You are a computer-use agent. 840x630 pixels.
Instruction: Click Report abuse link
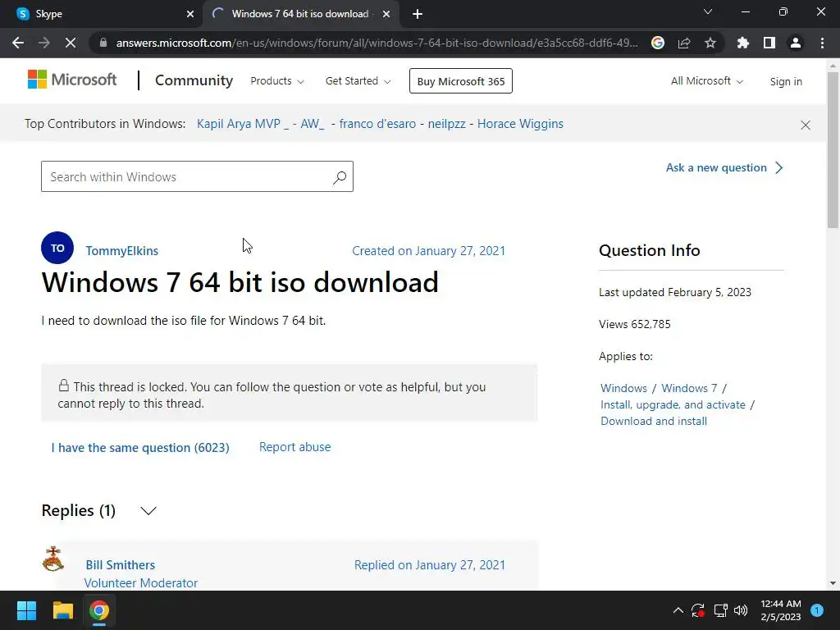[294, 447]
